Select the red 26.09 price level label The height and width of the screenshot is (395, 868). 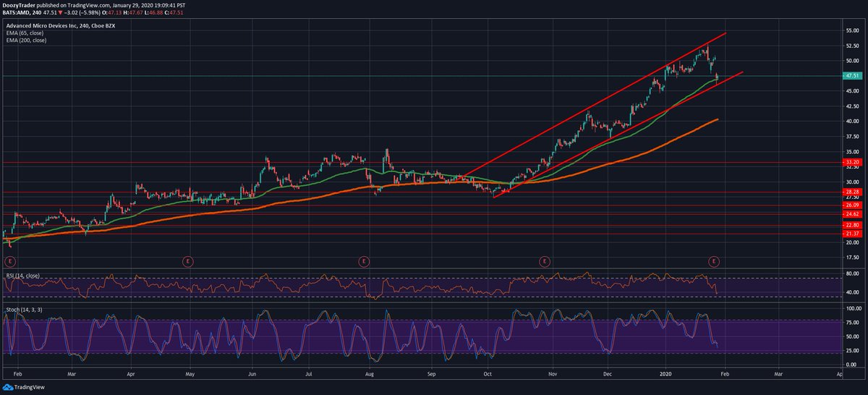pyautogui.click(x=851, y=205)
